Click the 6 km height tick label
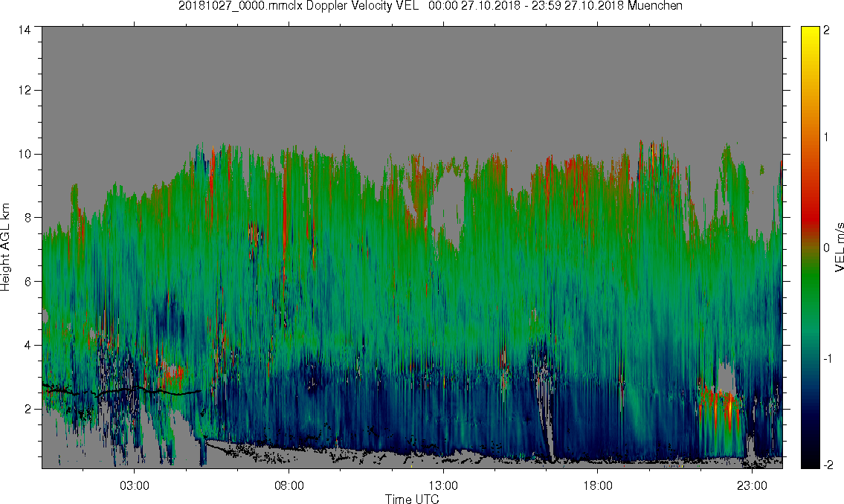The height and width of the screenshot is (504, 844). coord(27,281)
